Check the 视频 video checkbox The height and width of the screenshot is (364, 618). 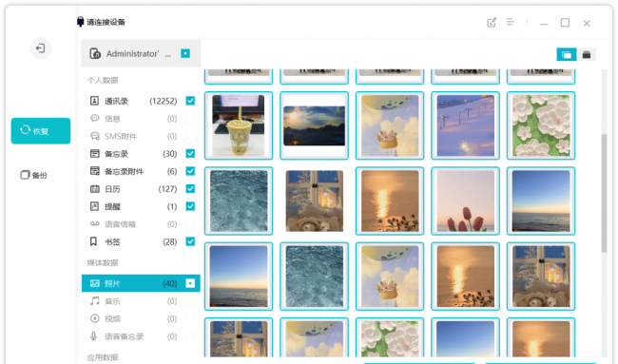(190, 318)
